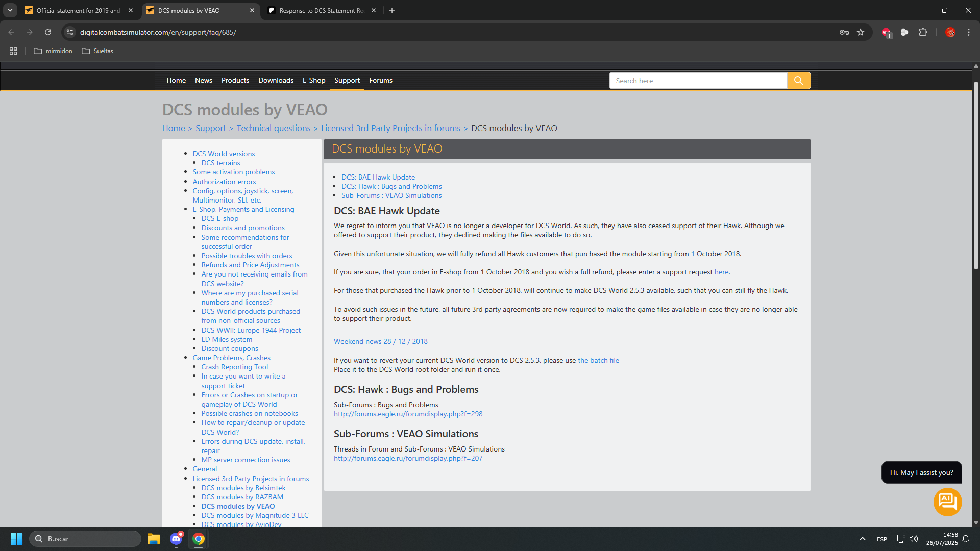Click the address bar URL
The image size is (980, 551).
click(x=158, y=32)
